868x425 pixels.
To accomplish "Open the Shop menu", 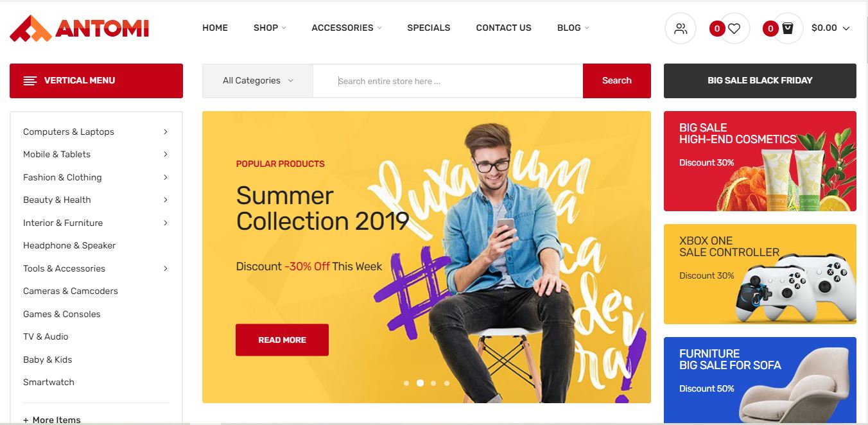I will coord(270,28).
